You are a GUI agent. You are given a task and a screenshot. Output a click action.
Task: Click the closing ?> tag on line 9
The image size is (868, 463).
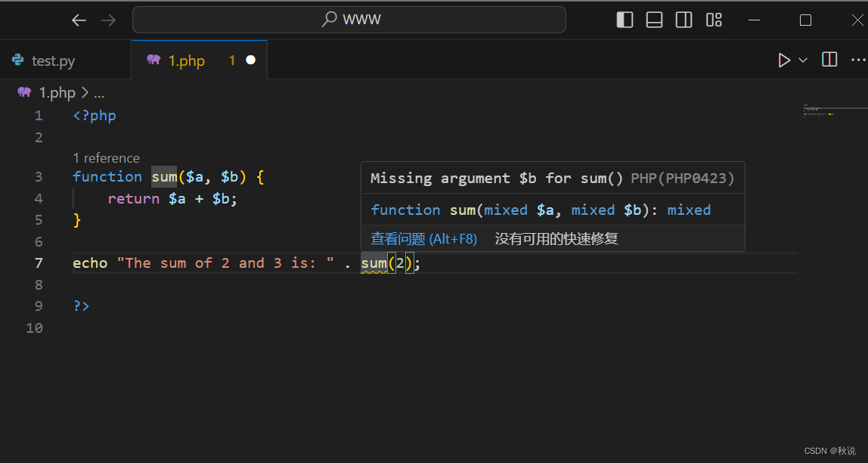(x=82, y=306)
